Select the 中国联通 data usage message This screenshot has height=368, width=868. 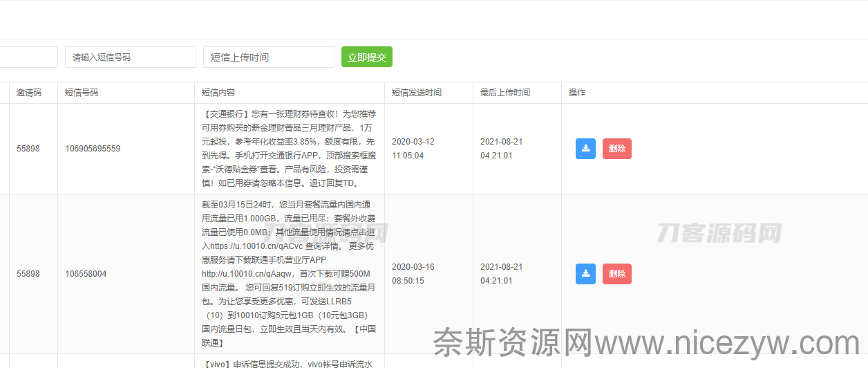pos(289,274)
